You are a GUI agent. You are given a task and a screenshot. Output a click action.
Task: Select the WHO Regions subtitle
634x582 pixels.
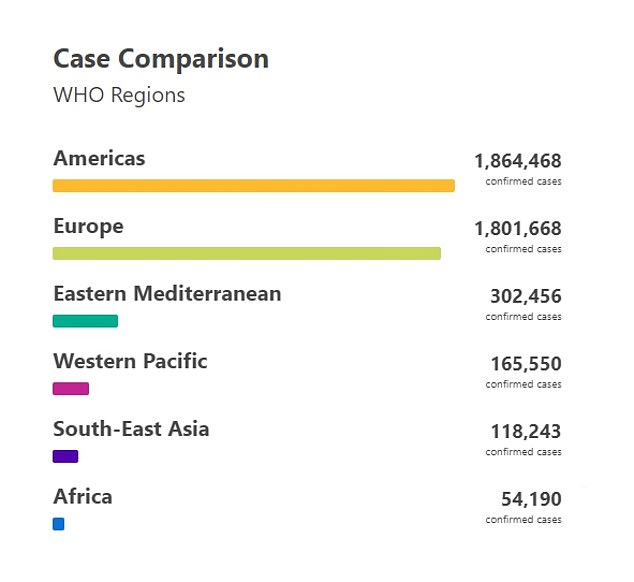click(119, 96)
